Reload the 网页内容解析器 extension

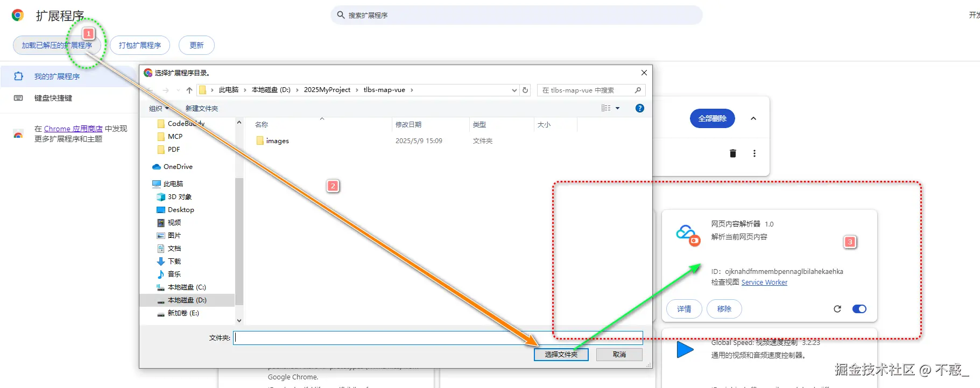837,309
